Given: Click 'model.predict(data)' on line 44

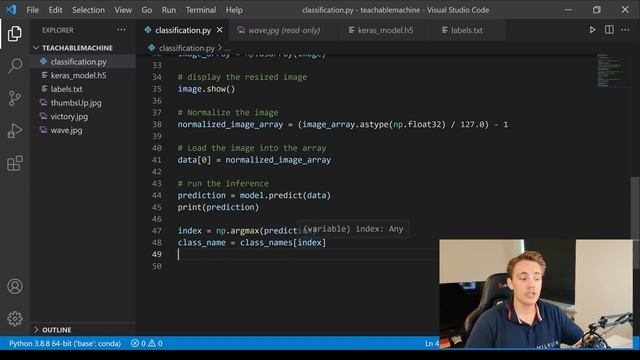Looking at the screenshot, I should point(285,195).
